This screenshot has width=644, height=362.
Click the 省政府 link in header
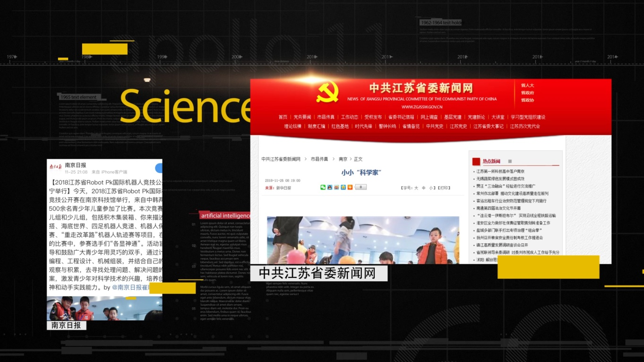527,93
